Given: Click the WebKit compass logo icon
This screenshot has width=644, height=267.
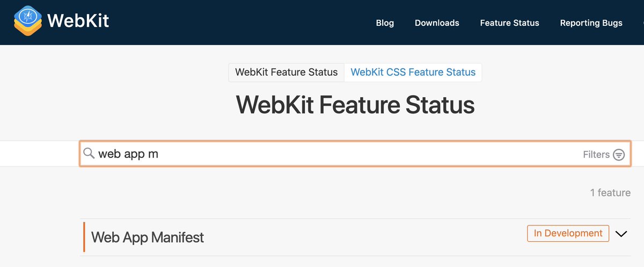Looking at the screenshot, I should [27, 22].
